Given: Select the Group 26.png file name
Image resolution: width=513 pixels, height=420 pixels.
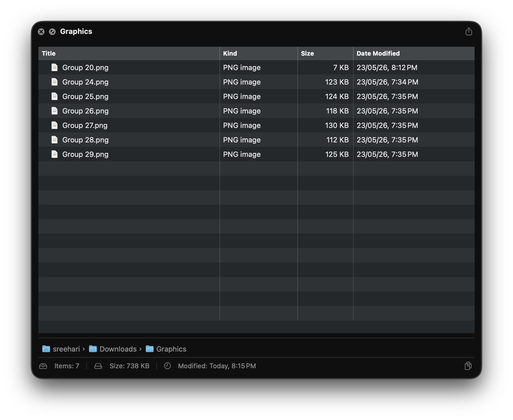Looking at the screenshot, I should click(85, 111).
